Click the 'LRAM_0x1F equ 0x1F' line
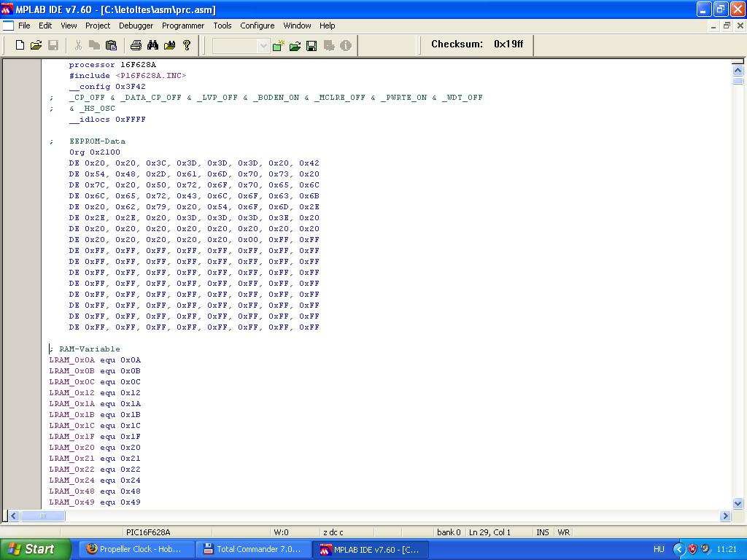 [x=95, y=437]
